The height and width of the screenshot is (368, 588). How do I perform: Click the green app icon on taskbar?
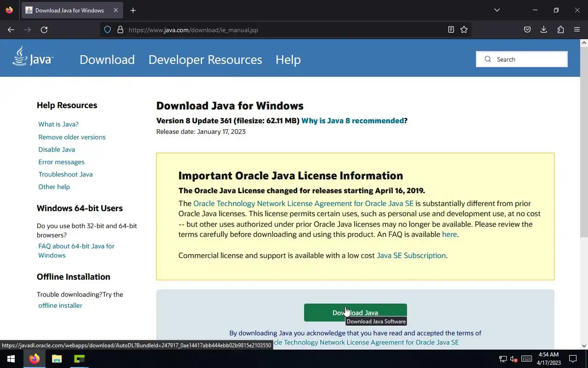coord(79,359)
